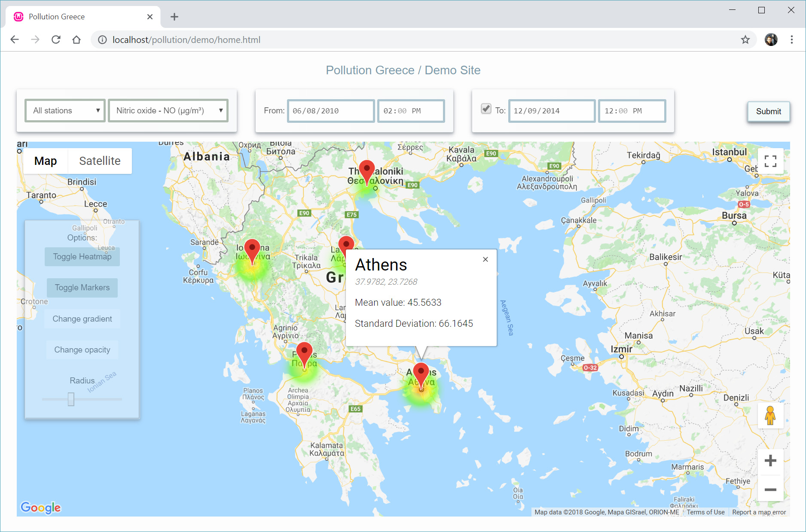This screenshot has height=532, width=806.
Task: Switch to Satellite view
Action: tap(100, 161)
